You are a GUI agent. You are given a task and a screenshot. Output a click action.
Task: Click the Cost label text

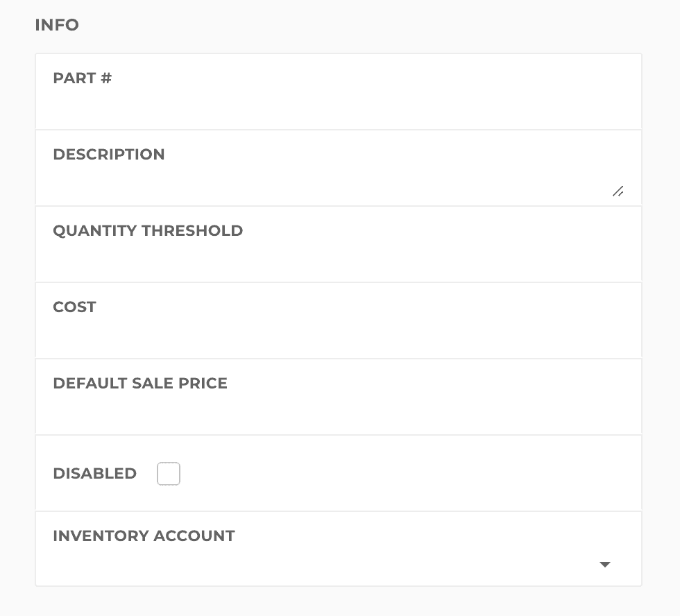[x=74, y=307]
